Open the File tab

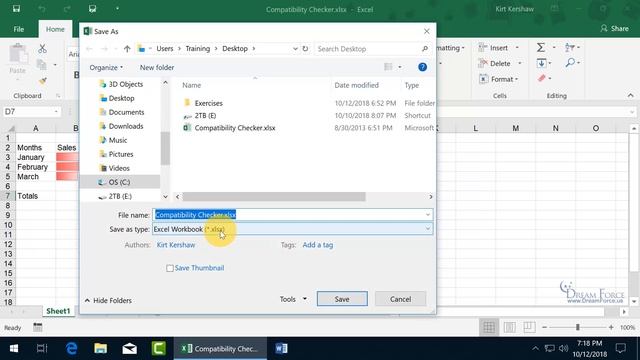19,29
